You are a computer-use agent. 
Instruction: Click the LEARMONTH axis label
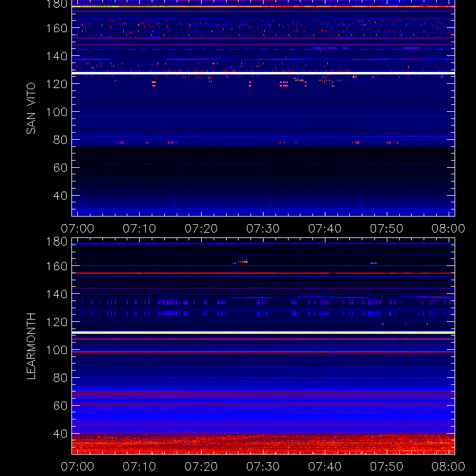pyautogui.click(x=31, y=346)
